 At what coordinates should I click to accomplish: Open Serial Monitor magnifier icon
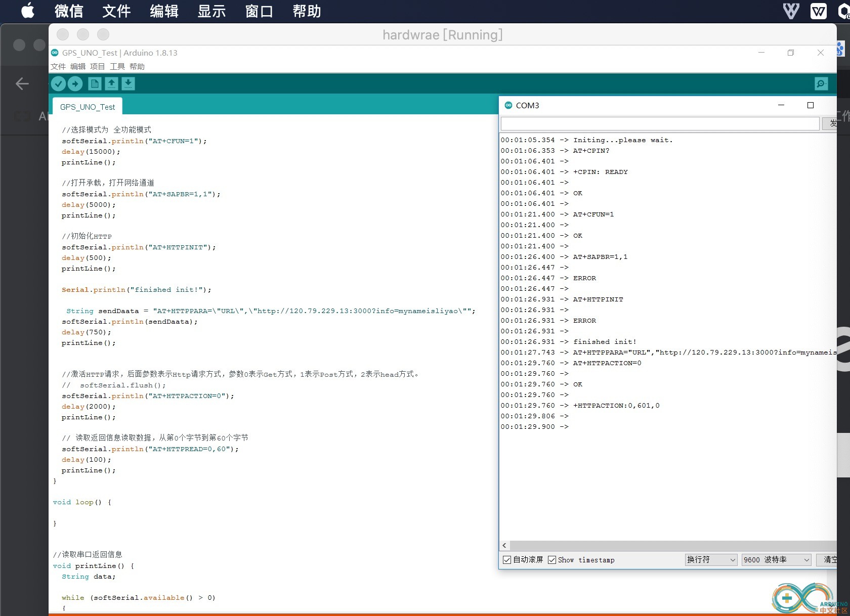coord(821,83)
